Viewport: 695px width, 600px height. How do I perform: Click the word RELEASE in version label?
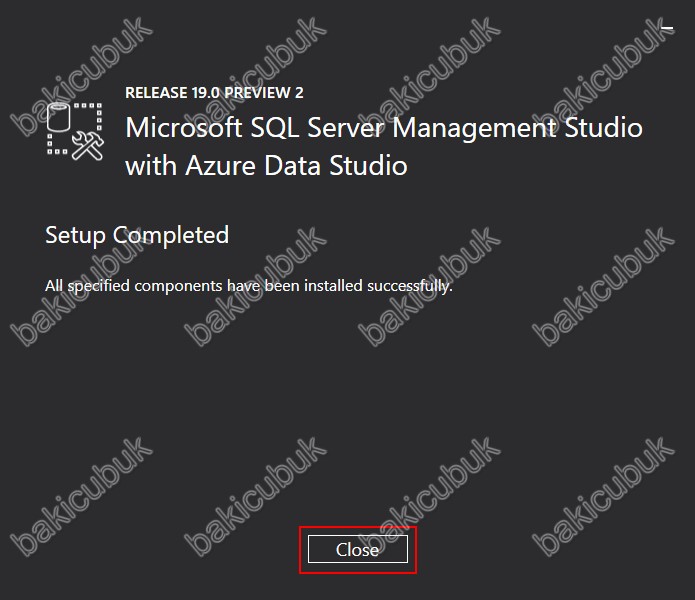(156, 93)
